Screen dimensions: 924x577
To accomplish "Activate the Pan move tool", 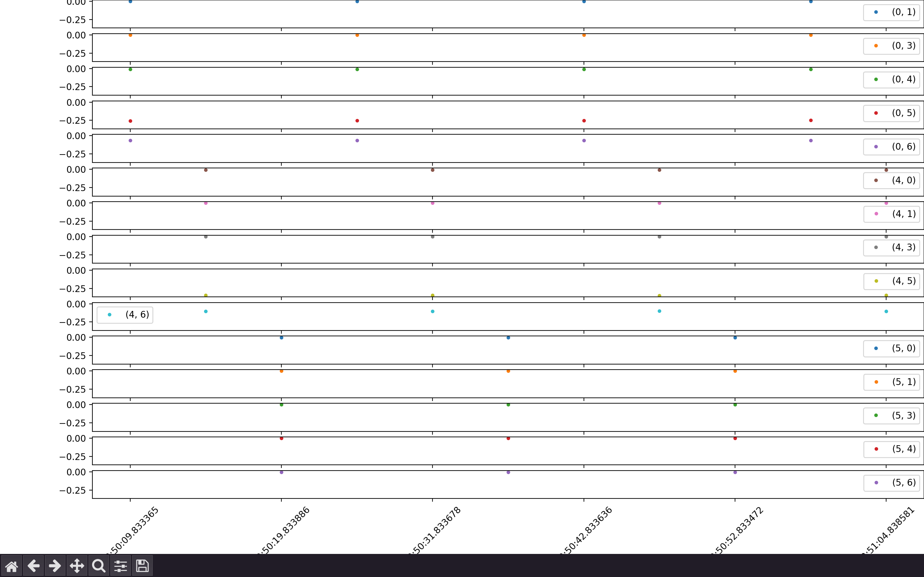I will point(77,566).
